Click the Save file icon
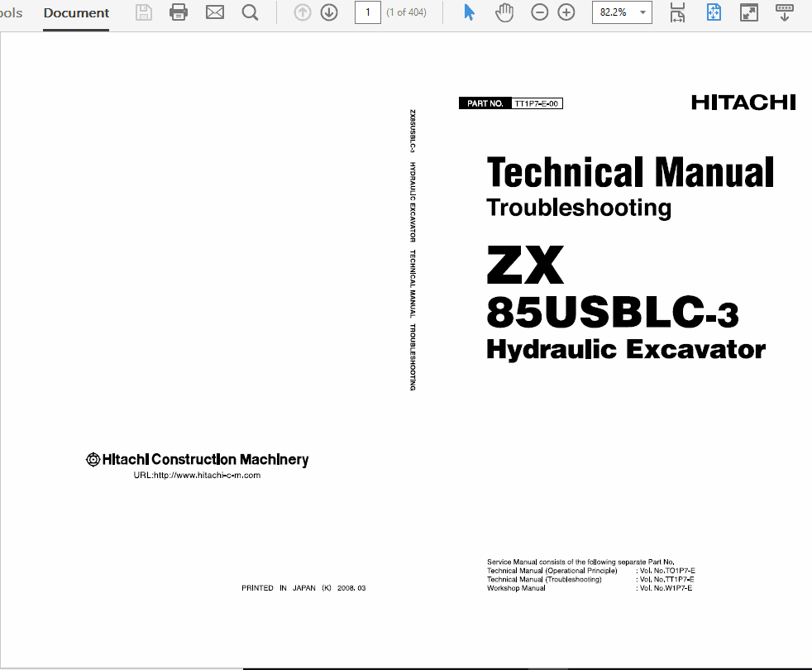The width and height of the screenshot is (812, 670). coord(143,12)
